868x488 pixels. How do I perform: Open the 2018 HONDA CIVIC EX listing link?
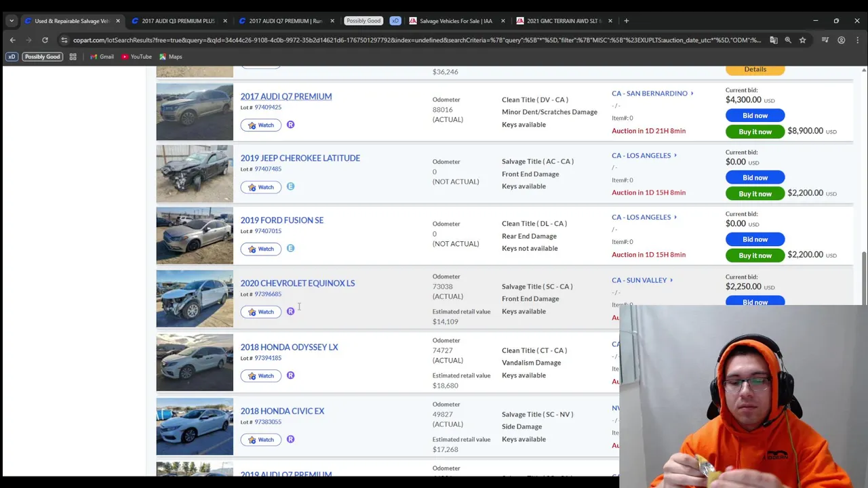coord(283,411)
